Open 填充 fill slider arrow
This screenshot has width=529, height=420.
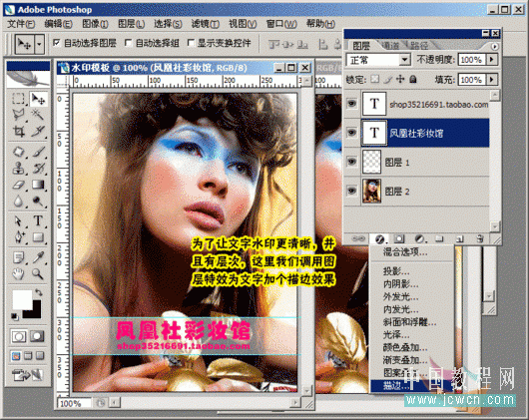[x=491, y=80]
